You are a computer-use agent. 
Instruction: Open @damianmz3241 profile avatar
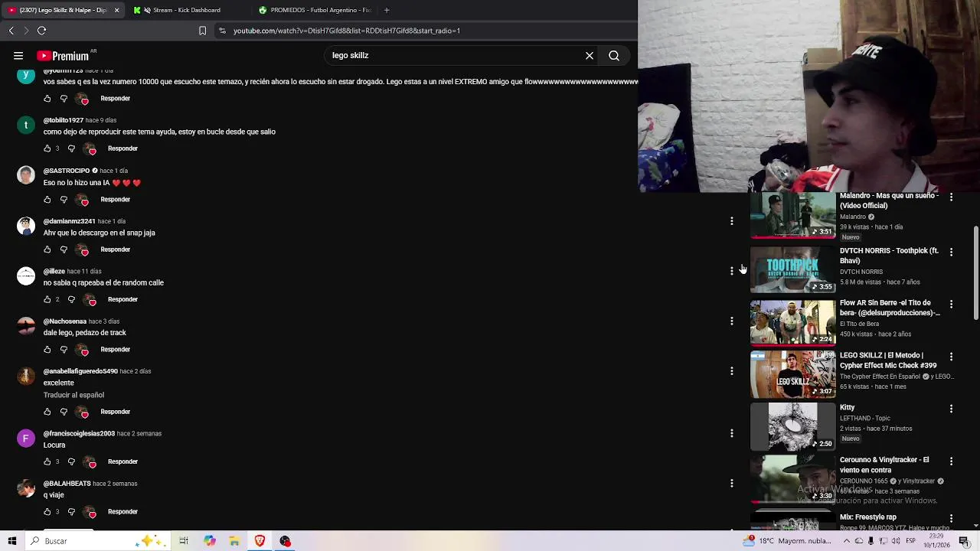pyautogui.click(x=26, y=226)
